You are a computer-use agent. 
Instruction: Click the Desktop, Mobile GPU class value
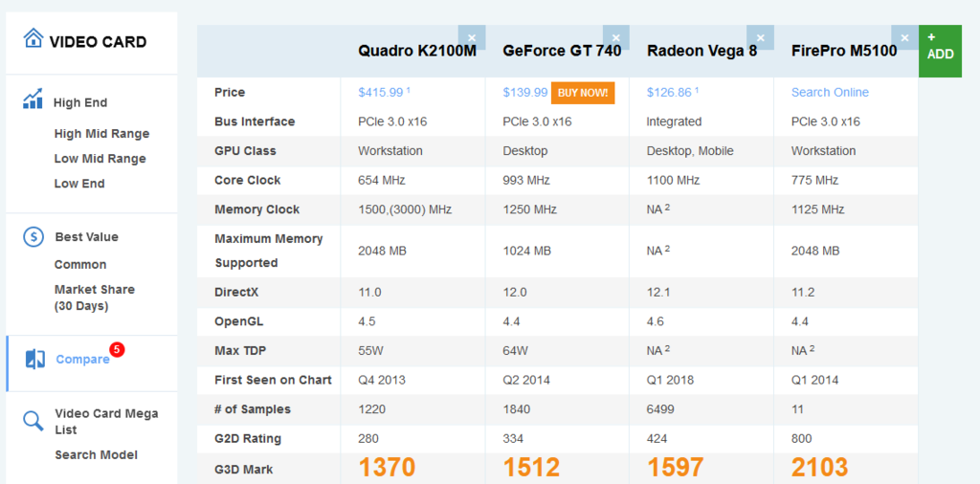690,151
